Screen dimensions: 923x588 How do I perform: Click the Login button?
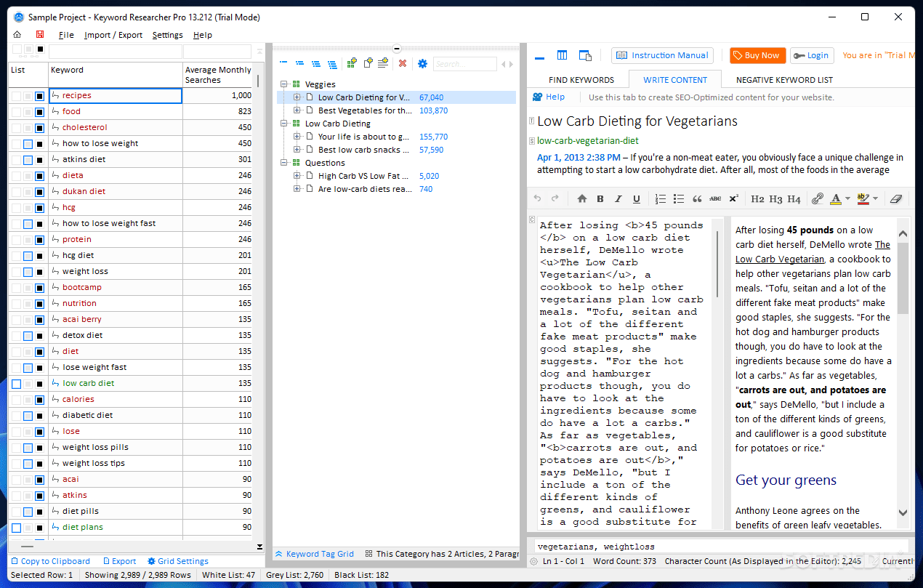click(x=812, y=55)
